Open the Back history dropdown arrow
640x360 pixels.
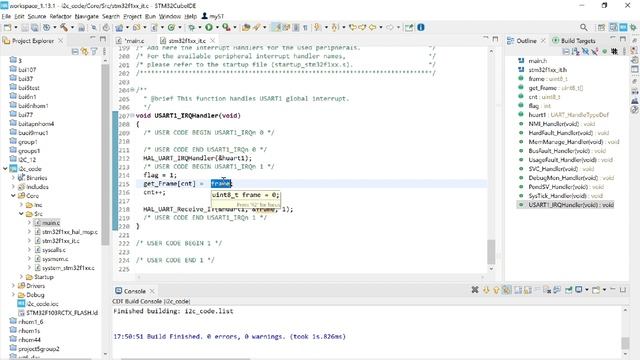click(381, 27)
